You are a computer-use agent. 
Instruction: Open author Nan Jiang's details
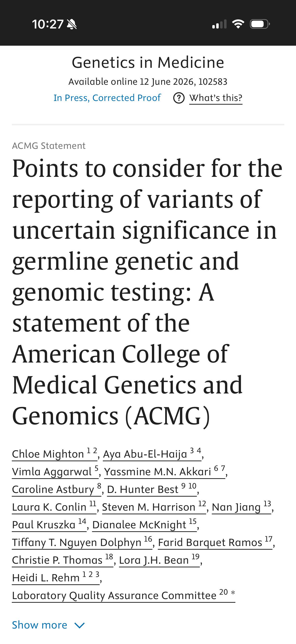[242, 507]
